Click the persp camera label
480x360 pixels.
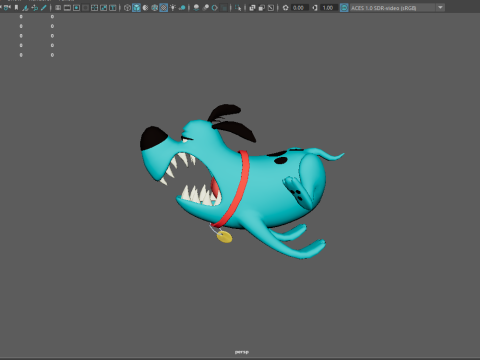242,352
